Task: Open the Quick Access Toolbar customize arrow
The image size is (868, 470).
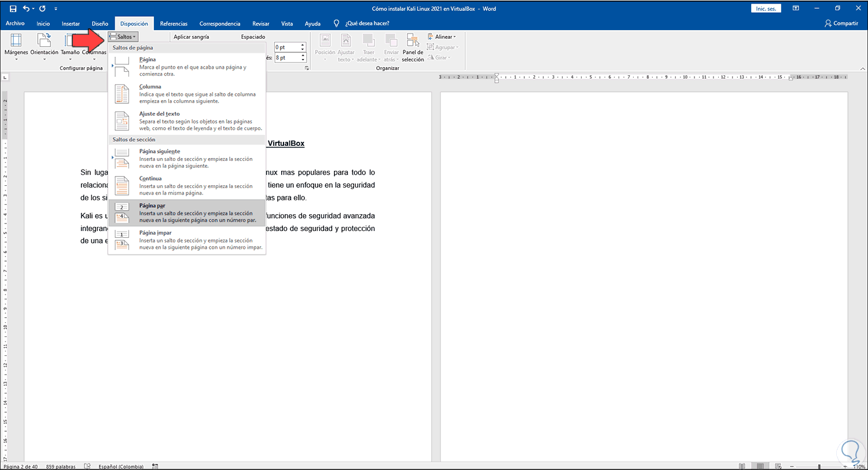Action: pos(56,9)
